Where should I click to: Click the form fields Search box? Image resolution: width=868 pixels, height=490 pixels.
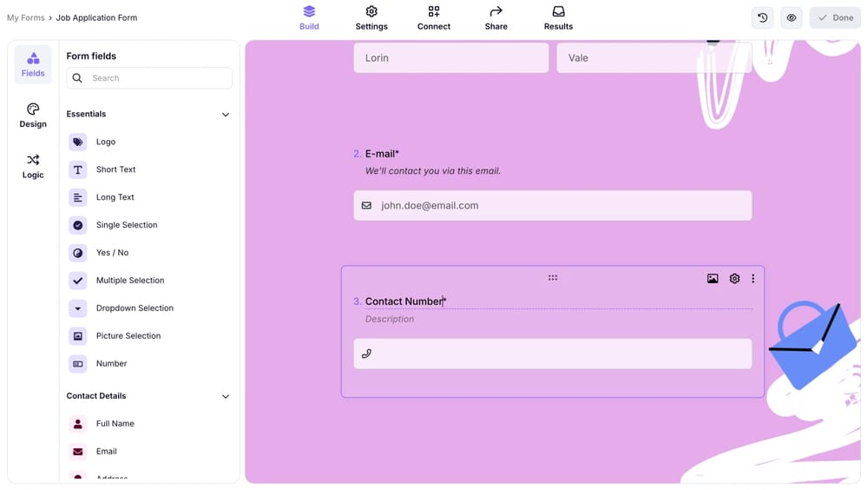tap(149, 78)
